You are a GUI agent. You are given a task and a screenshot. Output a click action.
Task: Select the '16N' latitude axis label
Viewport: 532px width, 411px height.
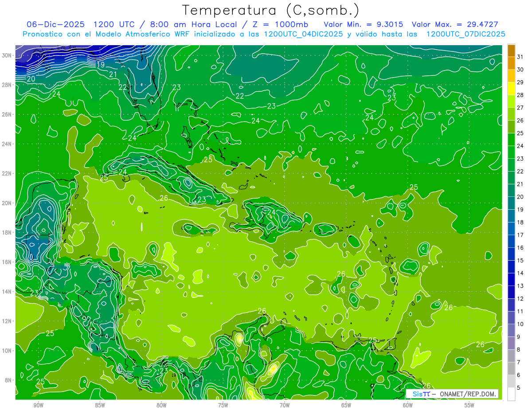pyautogui.click(x=7, y=262)
